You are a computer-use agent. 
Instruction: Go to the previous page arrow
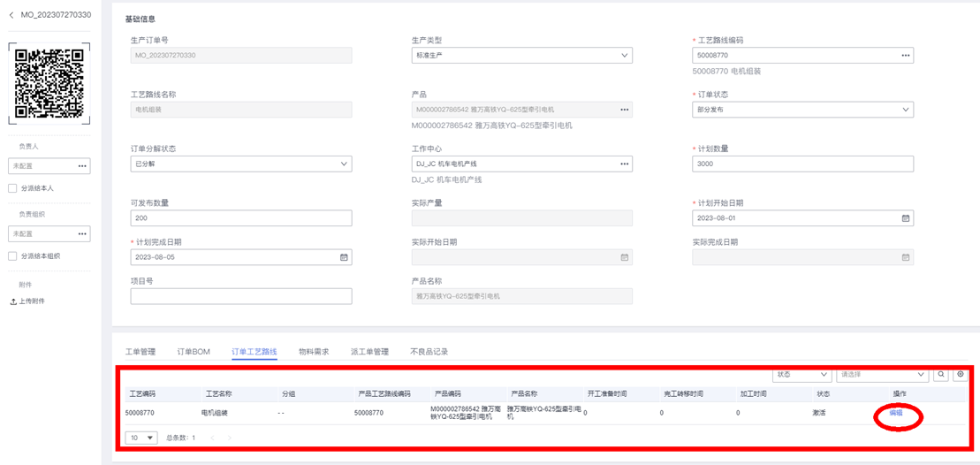click(212, 438)
